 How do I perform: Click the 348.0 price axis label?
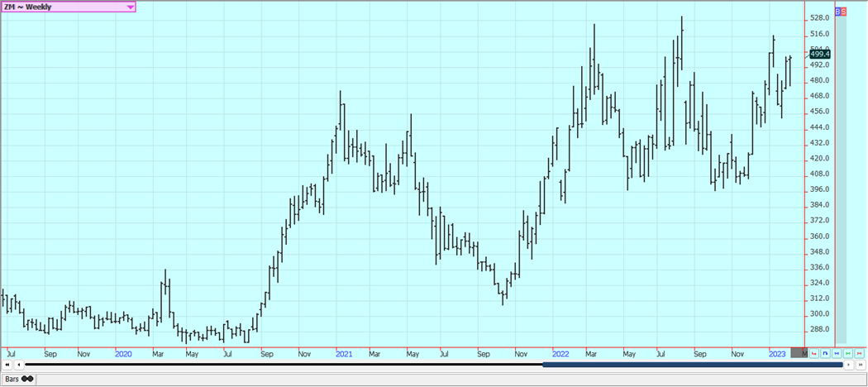819,252
